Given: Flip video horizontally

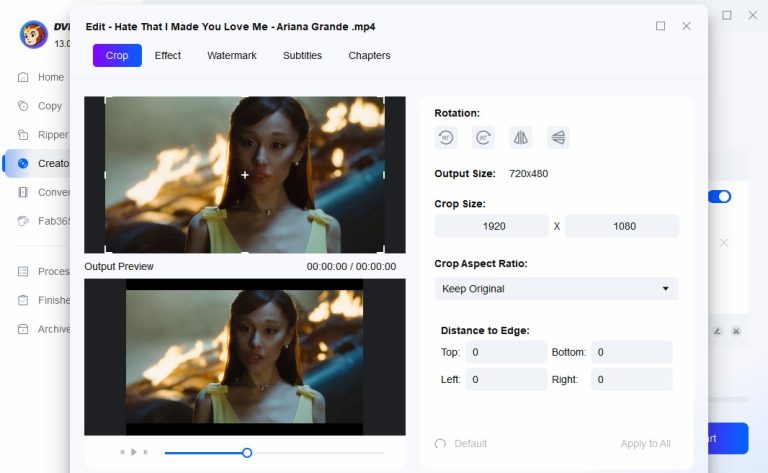Looking at the screenshot, I should [521, 138].
